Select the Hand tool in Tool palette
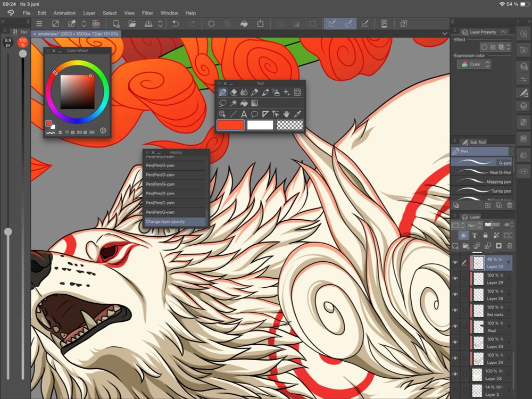Screen dimensions: 532x399 click(x=287, y=114)
